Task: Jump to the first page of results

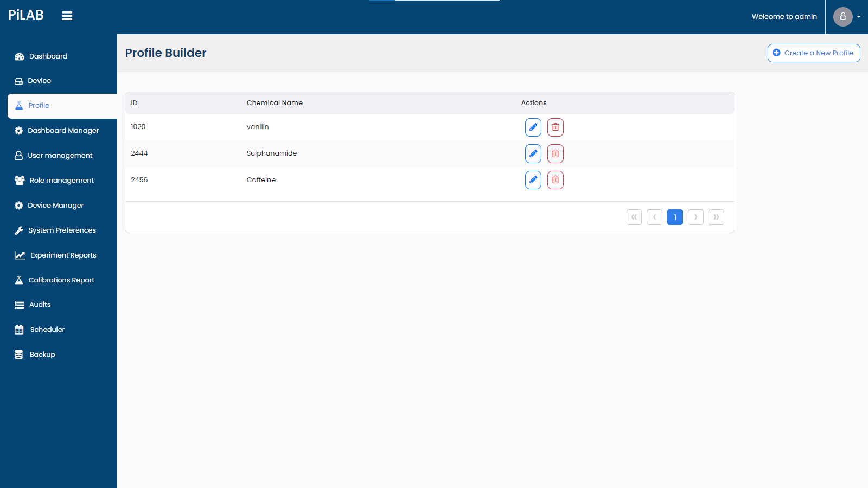Action: point(634,217)
